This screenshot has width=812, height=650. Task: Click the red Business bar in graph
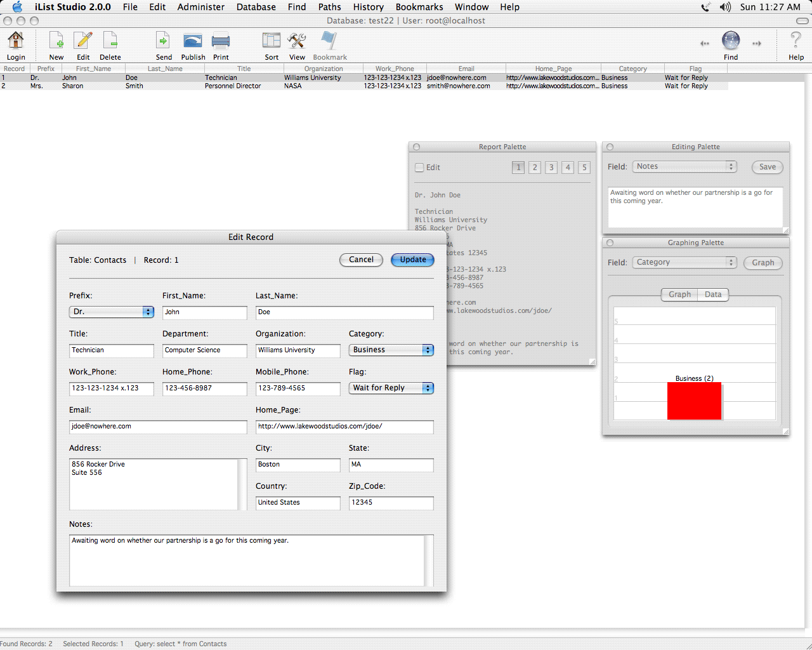click(x=694, y=401)
